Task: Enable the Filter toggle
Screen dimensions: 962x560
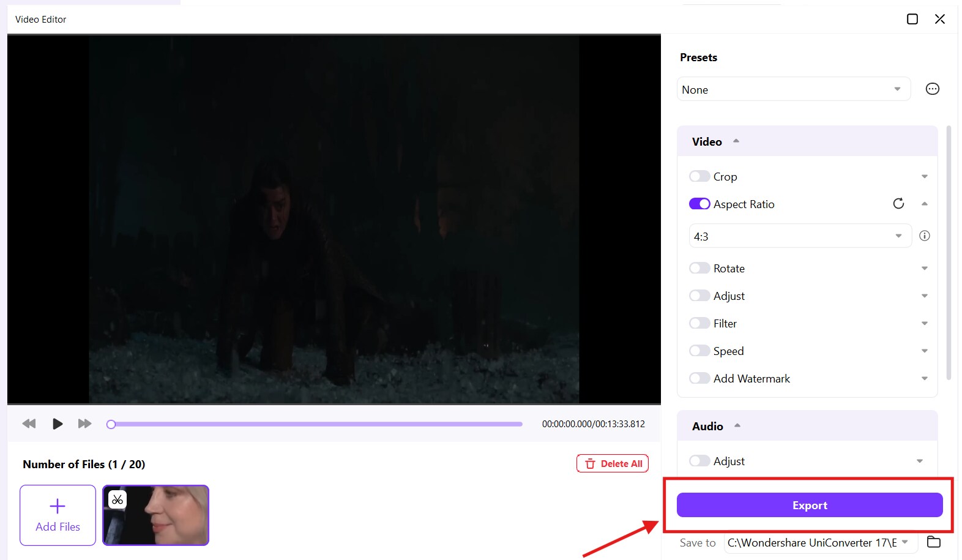Action: point(699,323)
